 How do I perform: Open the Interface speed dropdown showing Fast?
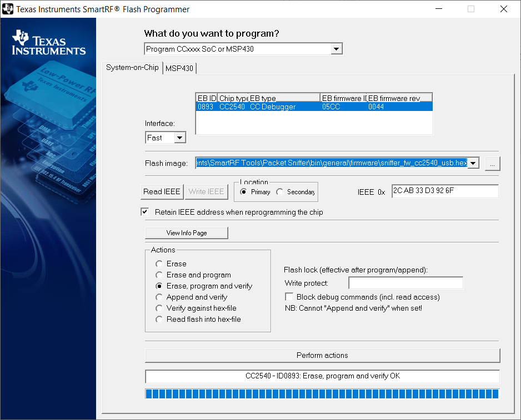coord(179,138)
